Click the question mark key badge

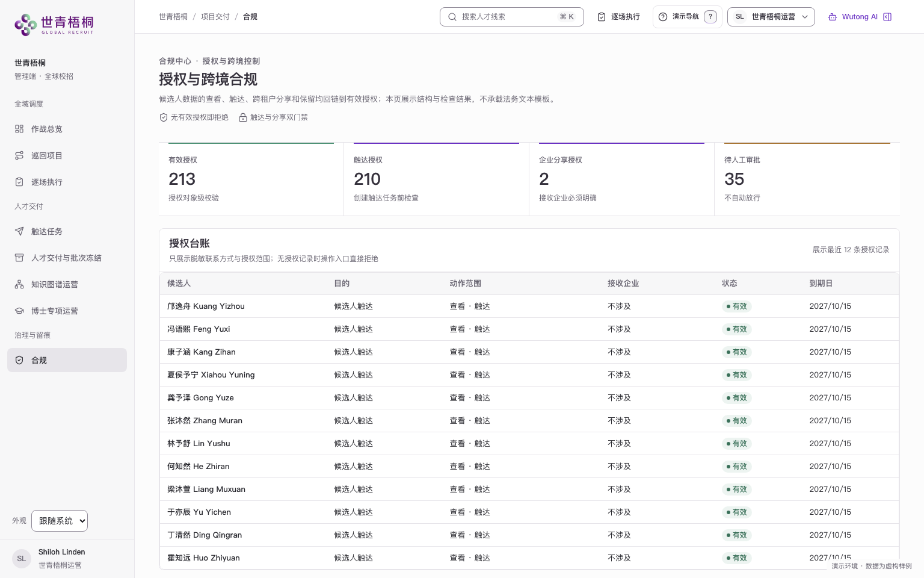(710, 17)
